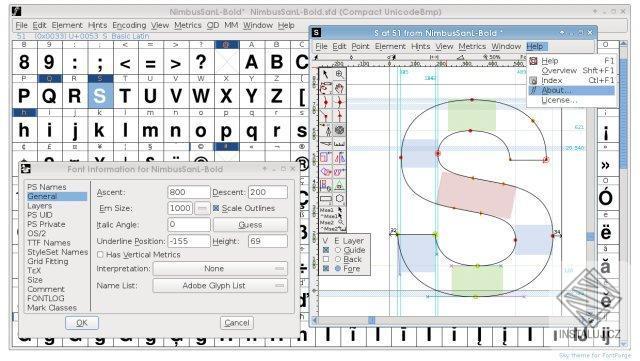Viewport: 640px width, 361px height.
Task: Select the Pointer tool in glyph toolbox
Action: (x=326, y=74)
